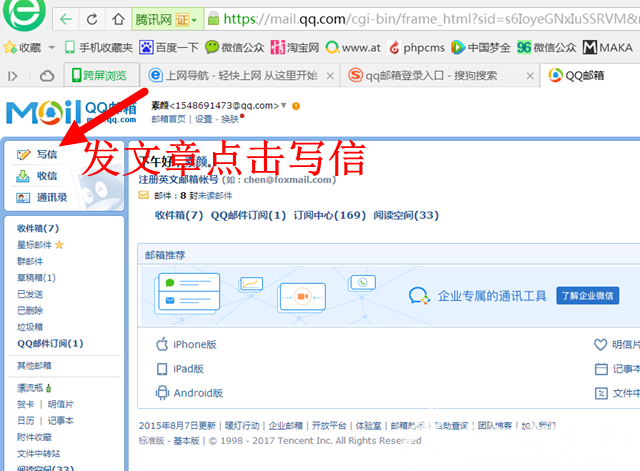Open the 96 微信公众 bookmark

[547, 48]
